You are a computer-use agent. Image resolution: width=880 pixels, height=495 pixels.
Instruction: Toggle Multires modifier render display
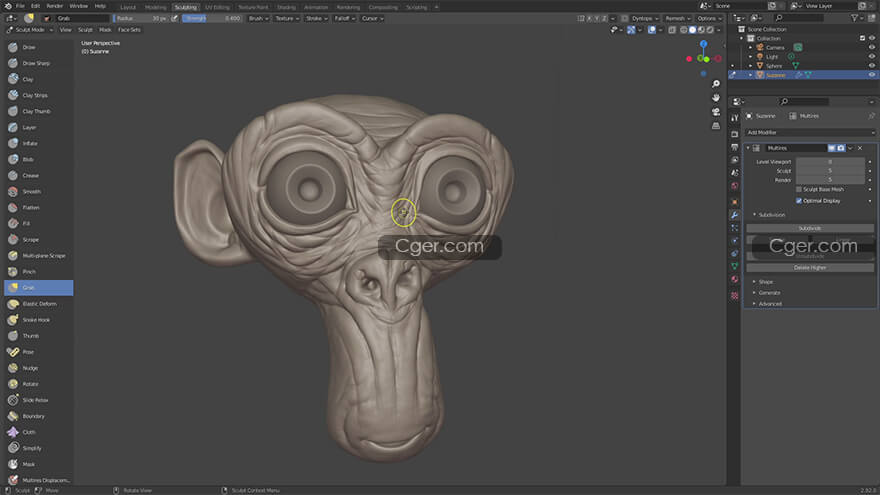(x=841, y=148)
